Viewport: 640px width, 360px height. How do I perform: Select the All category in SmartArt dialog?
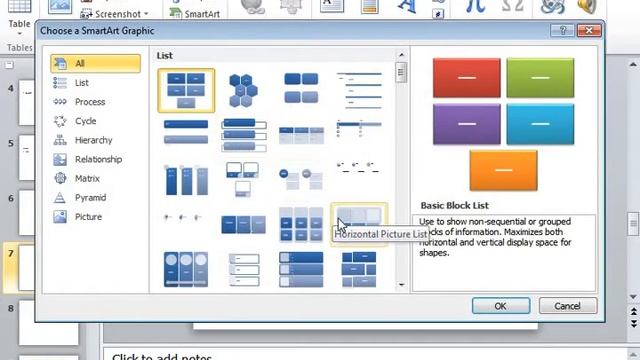[96, 64]
